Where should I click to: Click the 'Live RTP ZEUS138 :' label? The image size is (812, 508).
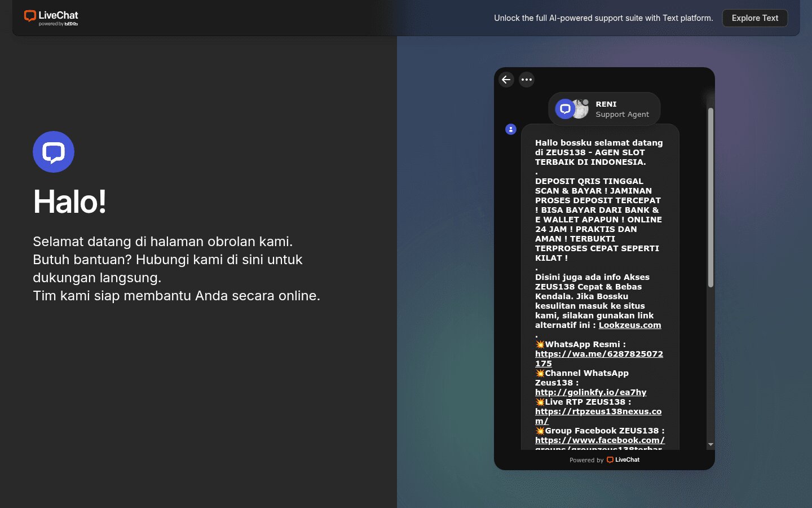[588, 402]
